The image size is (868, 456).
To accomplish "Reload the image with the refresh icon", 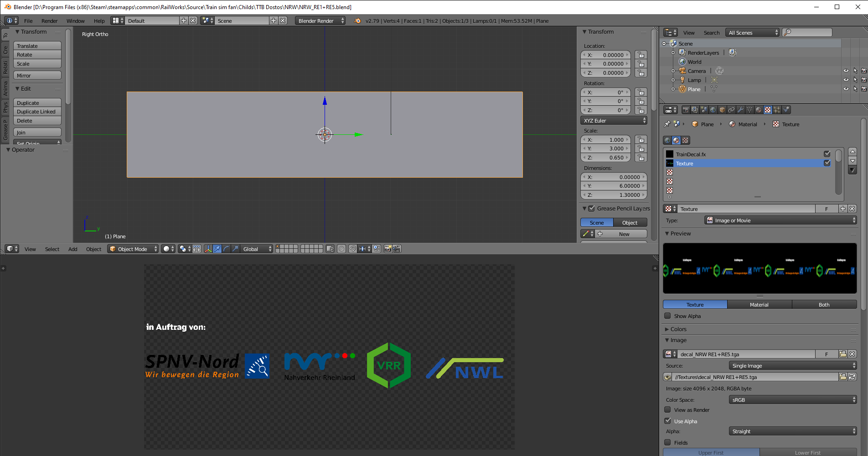I will click(852, 377).
